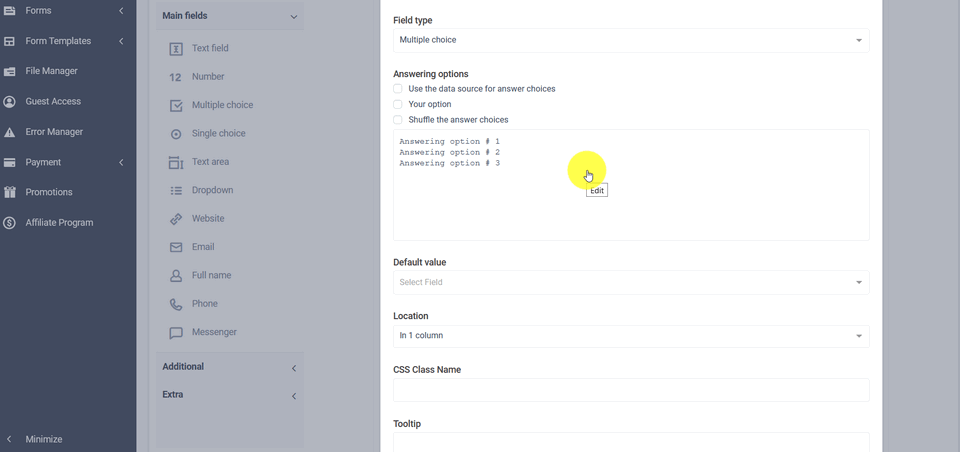Click the Tooltip input field
The height and width of the screenshot is (452, 960).
[x=631, y=442]
